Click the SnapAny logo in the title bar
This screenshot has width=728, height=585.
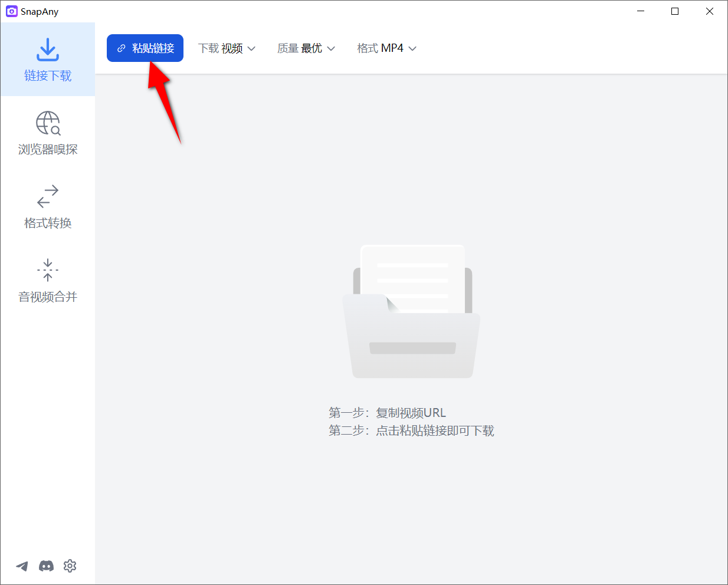point(11,11)
